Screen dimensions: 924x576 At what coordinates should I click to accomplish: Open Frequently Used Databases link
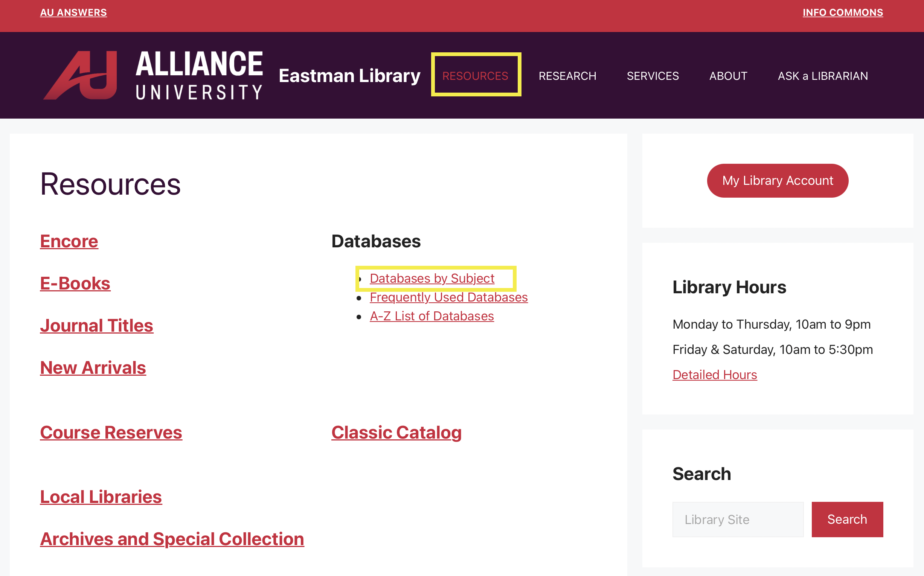[448, 297]
